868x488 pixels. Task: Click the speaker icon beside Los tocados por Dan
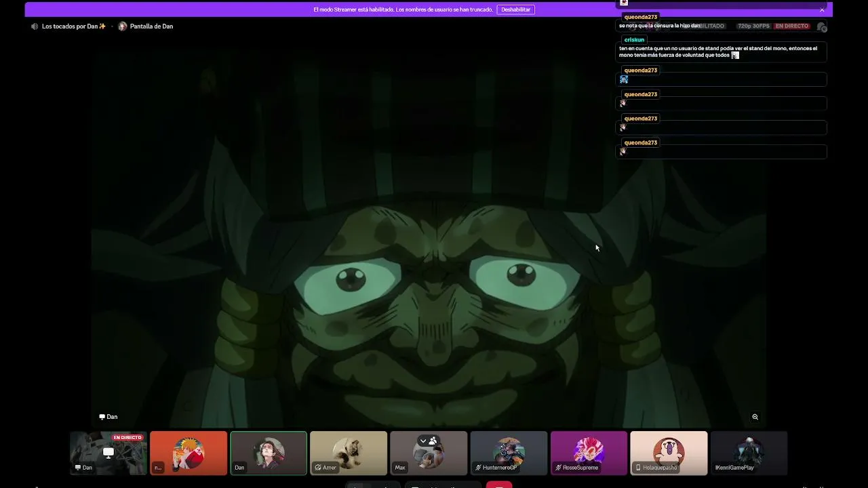pos(35,26)
